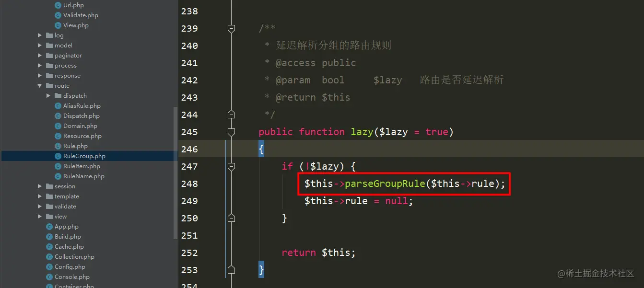This screenshot has width=644, height=288.
Task: Expand the validate folder arrow
Action: [40, 207]
